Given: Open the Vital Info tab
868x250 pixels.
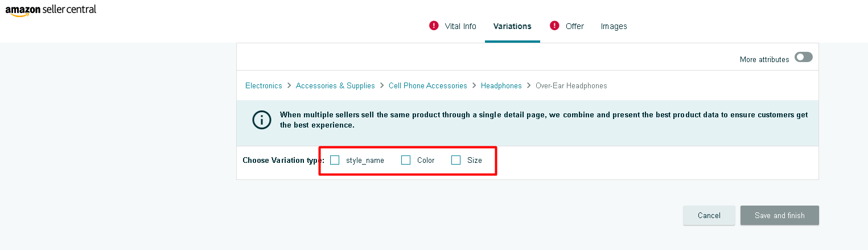Looking at the screenshot, I should [x=461, y=26].
